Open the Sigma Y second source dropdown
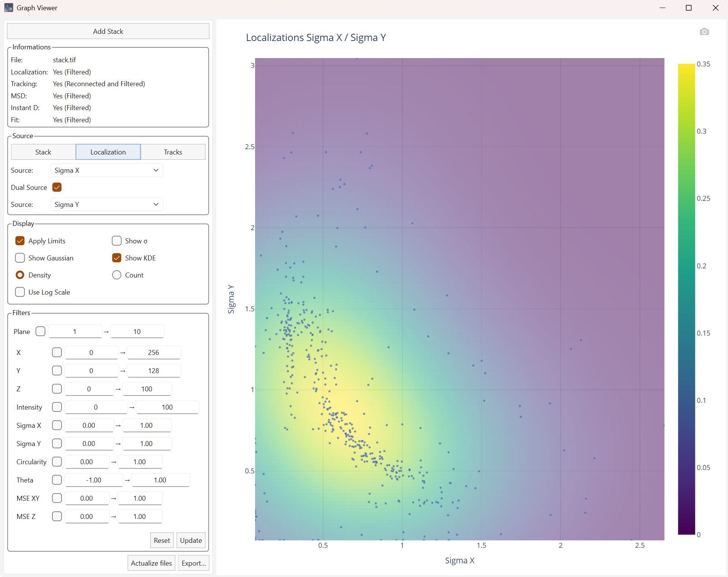728x577 pixels. coord(107,205)
